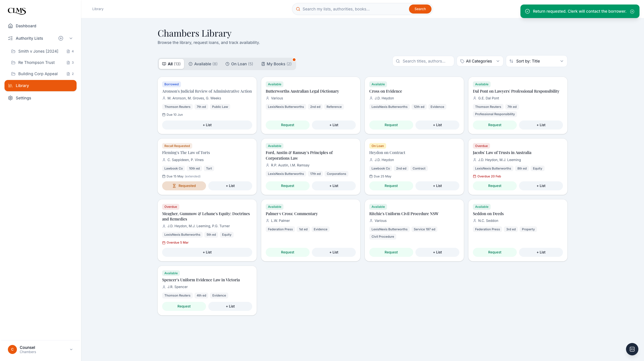Click the orange Search button
The height and width of the screenshot is (361, 644).
click(420, 9)
